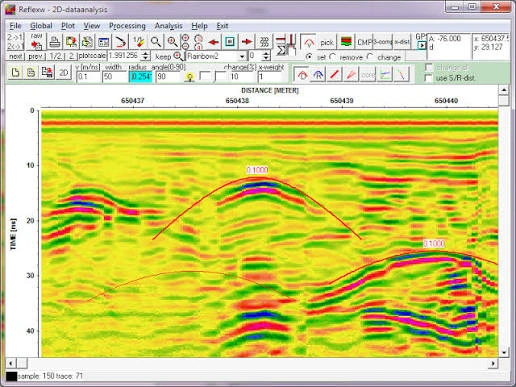Select the 'set' radio button

point(309,57)
